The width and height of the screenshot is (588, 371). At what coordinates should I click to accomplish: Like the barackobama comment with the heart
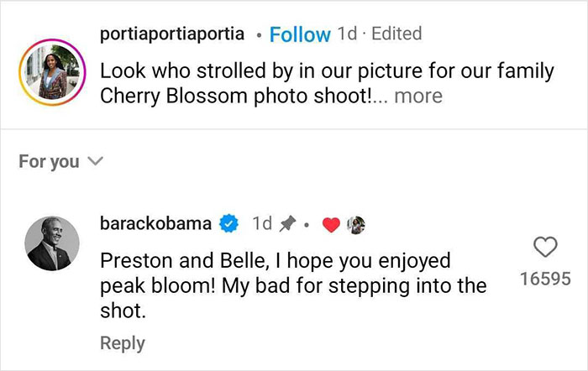pyautogui.click(x=546, y=247)
